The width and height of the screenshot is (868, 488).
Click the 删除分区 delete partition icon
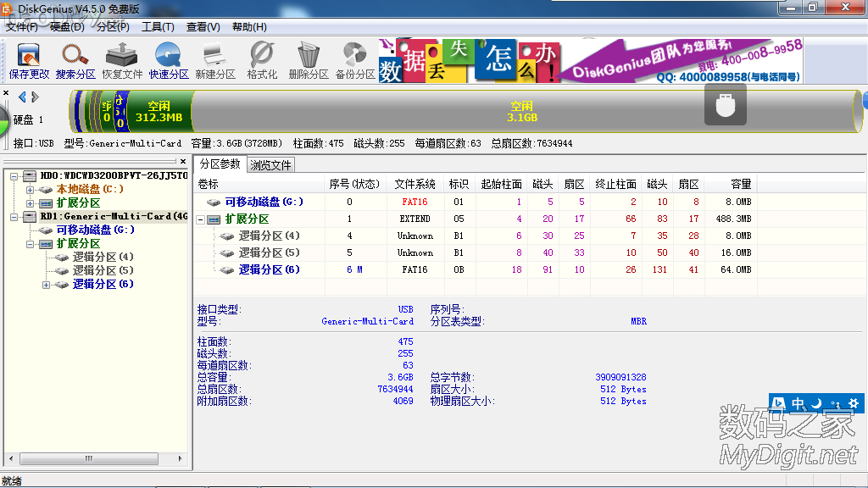point(309,61)
